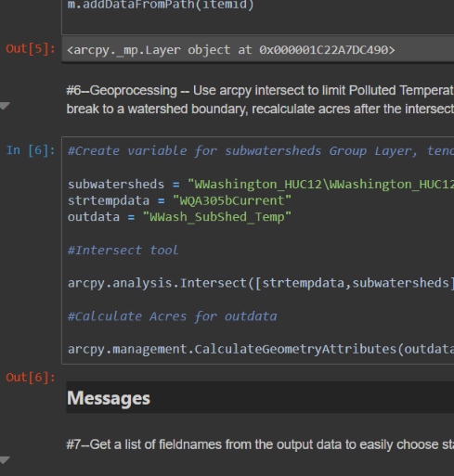This screenshot has height=476, width=454.
Task: Select the In [6] cell prompt
Action: [31, 150]
